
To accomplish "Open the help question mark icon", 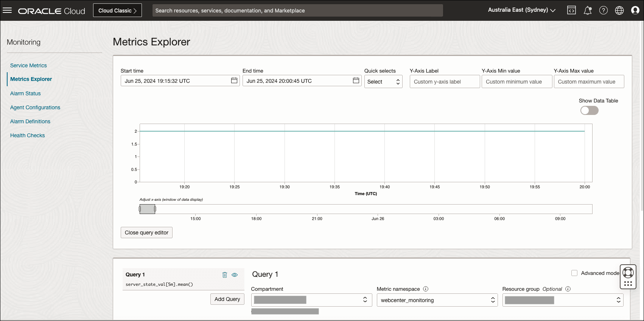I will click(604, 11).
